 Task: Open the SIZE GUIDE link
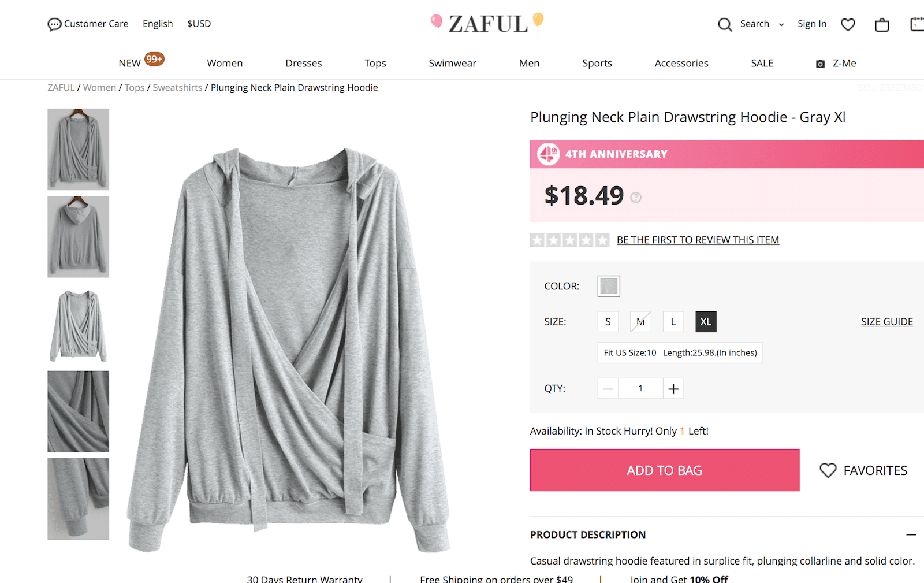(x=886, y=322)
